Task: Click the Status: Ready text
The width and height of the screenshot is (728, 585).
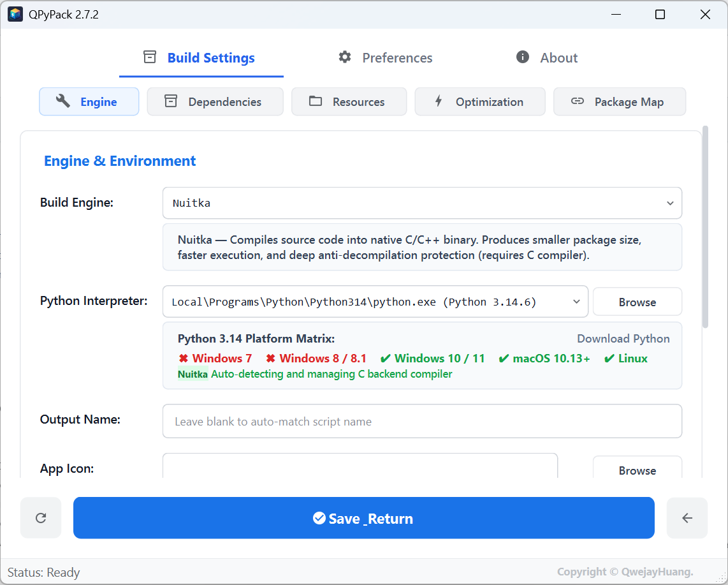Action: tap(43, 572)
